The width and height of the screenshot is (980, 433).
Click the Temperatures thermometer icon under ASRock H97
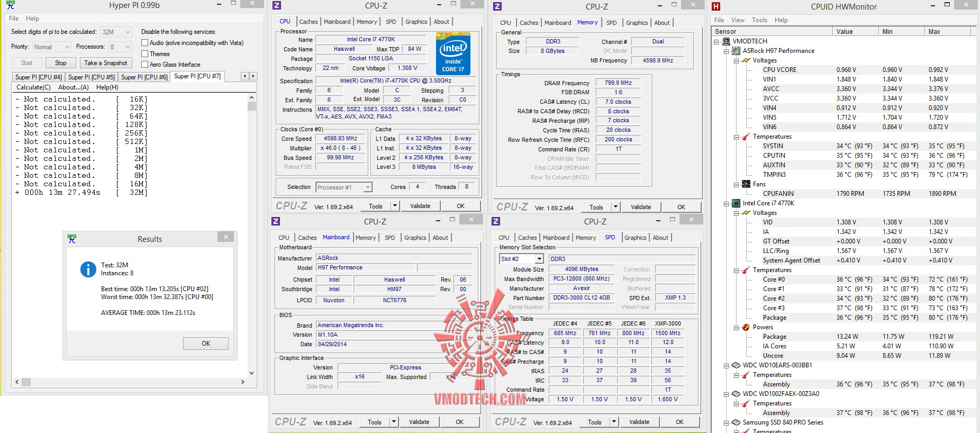pyautogui.click(x=746, y=137)
